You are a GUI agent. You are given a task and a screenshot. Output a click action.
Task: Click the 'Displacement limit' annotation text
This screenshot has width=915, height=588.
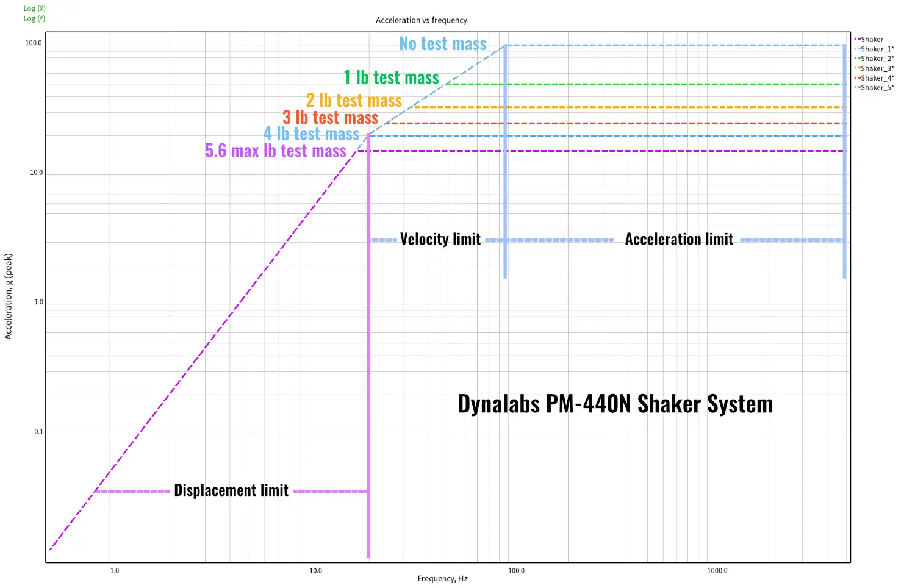[x=231, y=490]
